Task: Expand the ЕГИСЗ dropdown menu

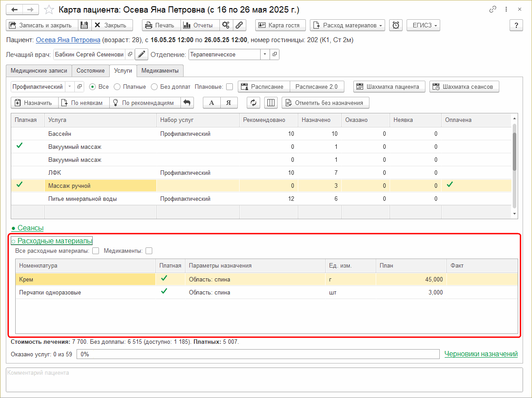Action: (x=423, y=25)
